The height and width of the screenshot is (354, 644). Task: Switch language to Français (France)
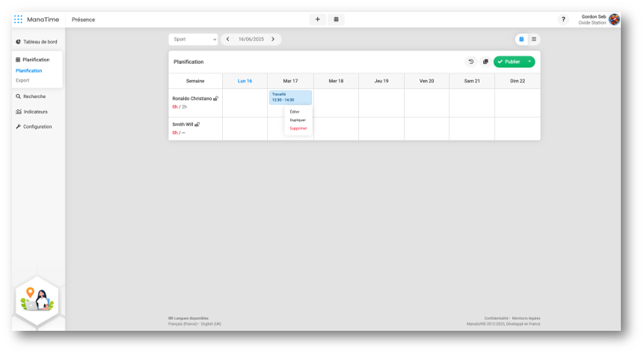183,324
